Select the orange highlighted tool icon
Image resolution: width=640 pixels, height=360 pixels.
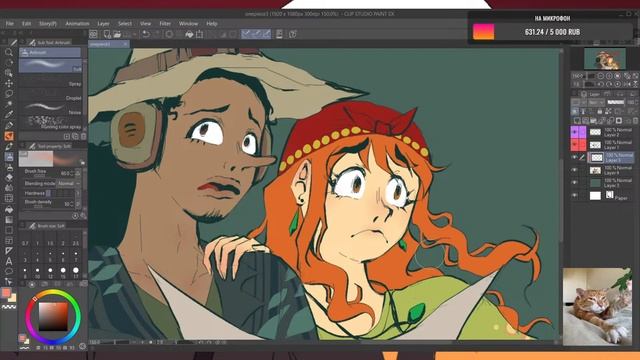tap(9, 136)
